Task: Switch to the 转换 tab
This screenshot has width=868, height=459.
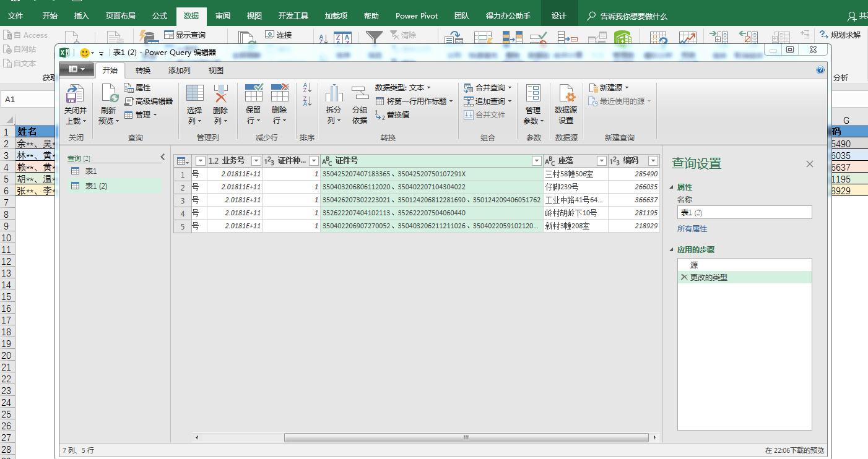Action: tap(143, 71)
